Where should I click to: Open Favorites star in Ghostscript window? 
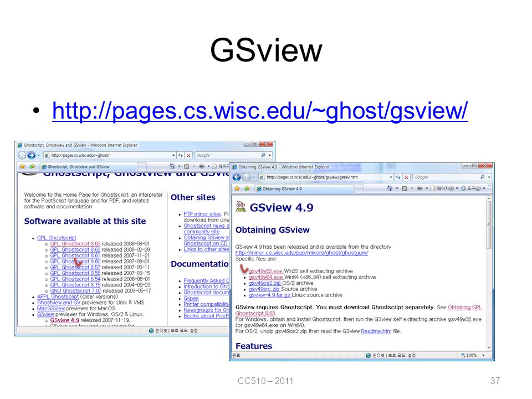pyautogui.click(x=22, y=166)
